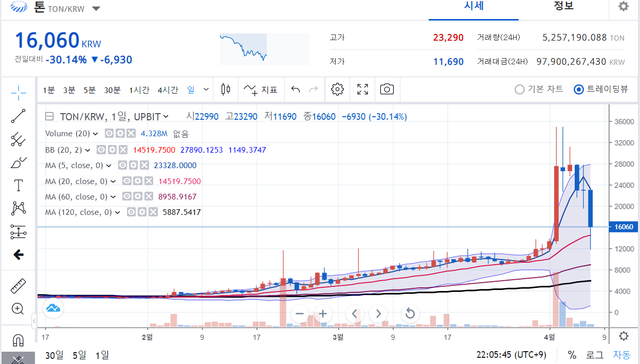640x364 pixels.
Task: Open settings for MA (5, close, 0)
Action: (133, 166)
